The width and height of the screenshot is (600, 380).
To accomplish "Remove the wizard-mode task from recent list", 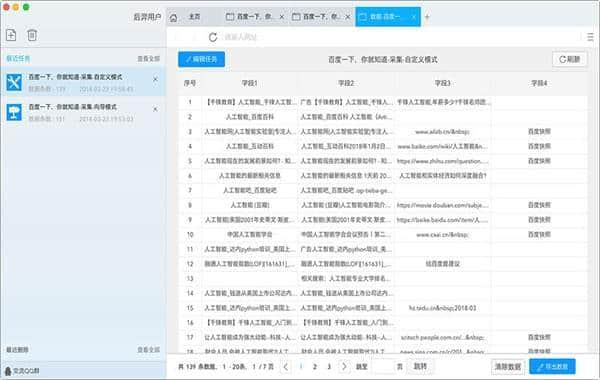I will pos(155,109).
